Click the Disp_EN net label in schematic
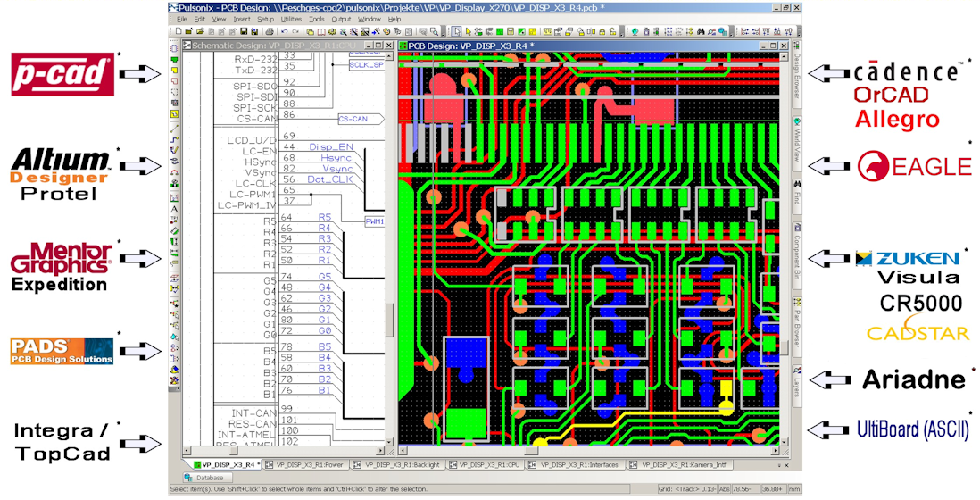 click(x=330, y=146)
